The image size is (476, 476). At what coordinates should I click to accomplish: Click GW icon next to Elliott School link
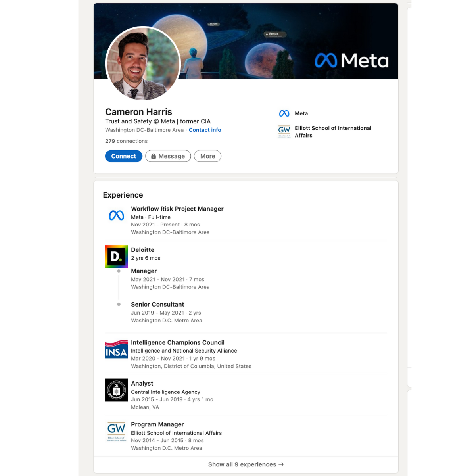coord(284,132)
